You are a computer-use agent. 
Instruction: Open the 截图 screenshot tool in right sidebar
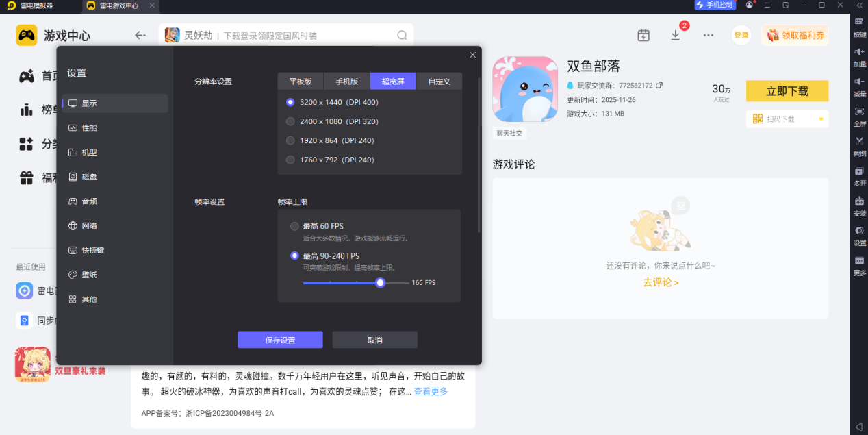coord(859,145)
